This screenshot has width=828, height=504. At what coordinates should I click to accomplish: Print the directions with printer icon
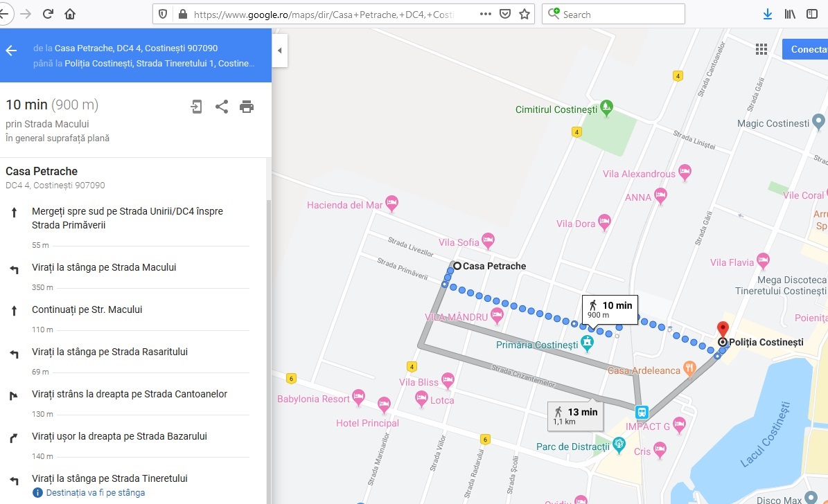(x=247, y=107)
